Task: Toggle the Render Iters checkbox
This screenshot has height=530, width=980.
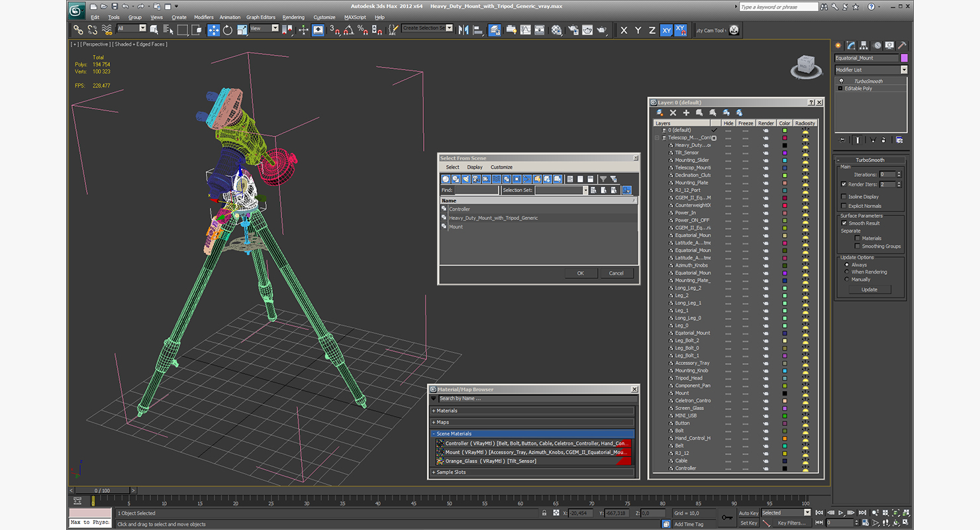Action: point(844,184)
